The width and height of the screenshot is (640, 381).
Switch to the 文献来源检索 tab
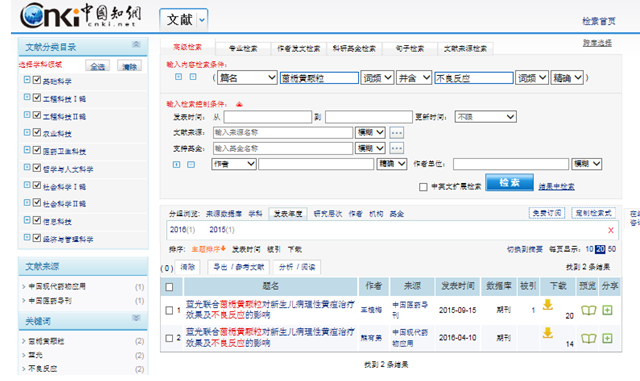(465, 49)
